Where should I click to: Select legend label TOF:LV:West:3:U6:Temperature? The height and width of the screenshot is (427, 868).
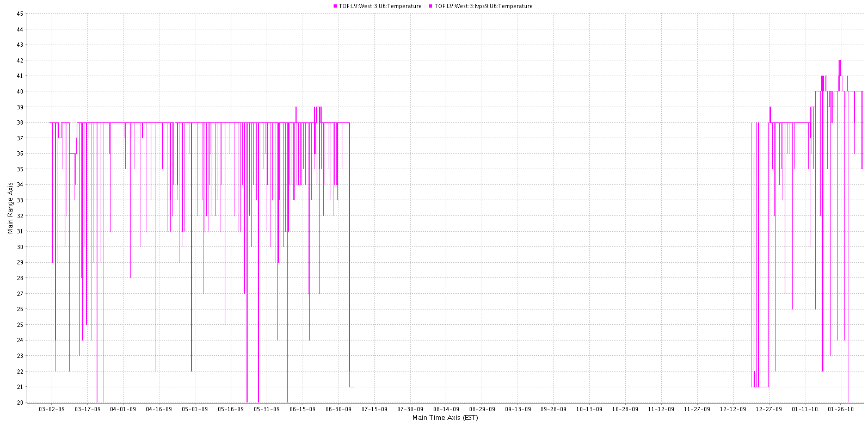pos(380,7)
